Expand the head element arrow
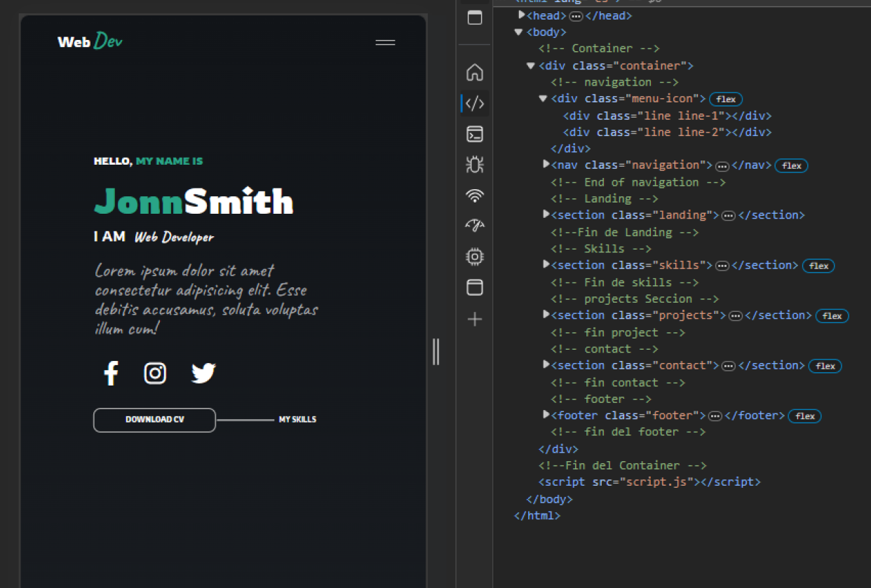 tap(521, 15)
